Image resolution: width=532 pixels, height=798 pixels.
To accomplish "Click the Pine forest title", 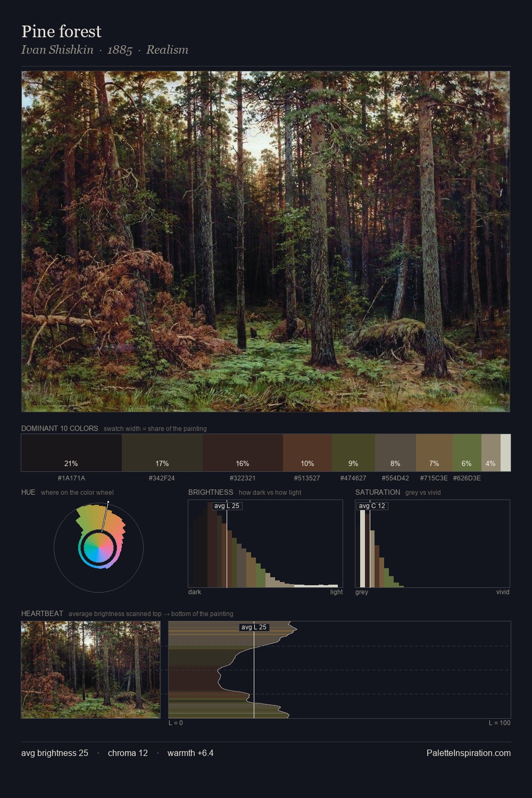I will point(61,31).
